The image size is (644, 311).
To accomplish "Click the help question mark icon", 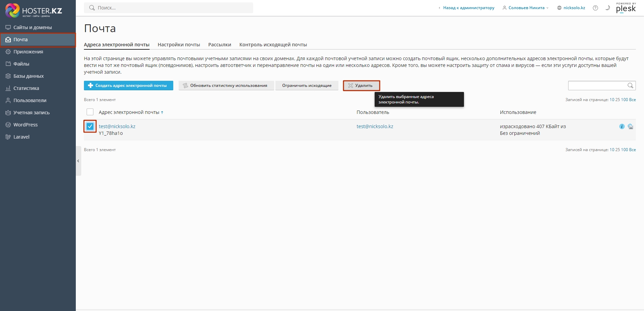I will click(x=595, y=8).
